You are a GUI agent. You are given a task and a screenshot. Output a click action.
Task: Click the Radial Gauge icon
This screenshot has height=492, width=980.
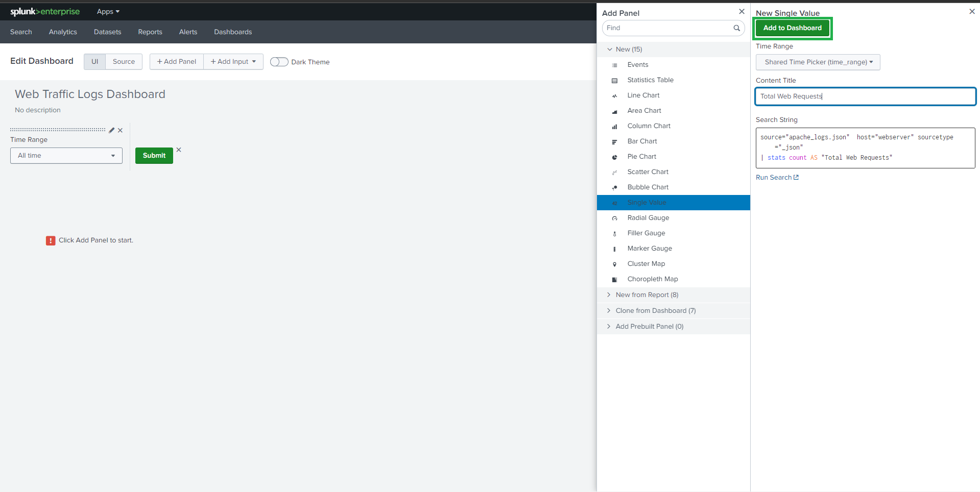(x=615, y=218)
